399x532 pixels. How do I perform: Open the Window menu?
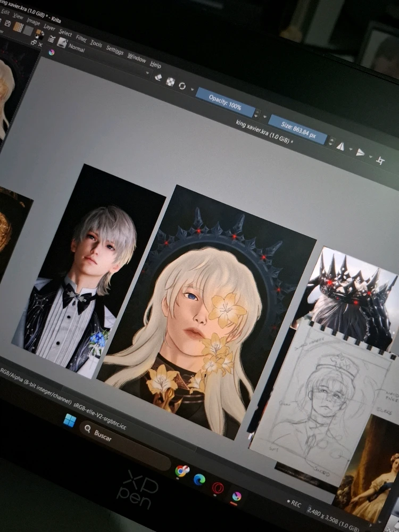point(136,58)
